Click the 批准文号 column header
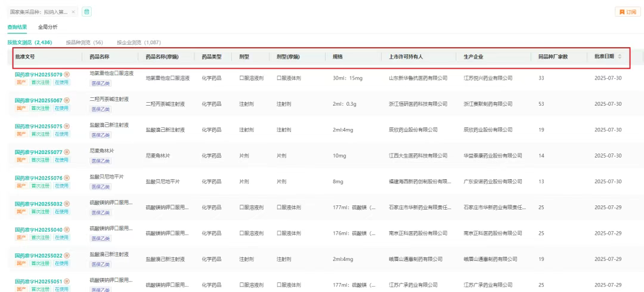This screenshot has height=292, width=644. pyautogui.click(x=25, y=57)
